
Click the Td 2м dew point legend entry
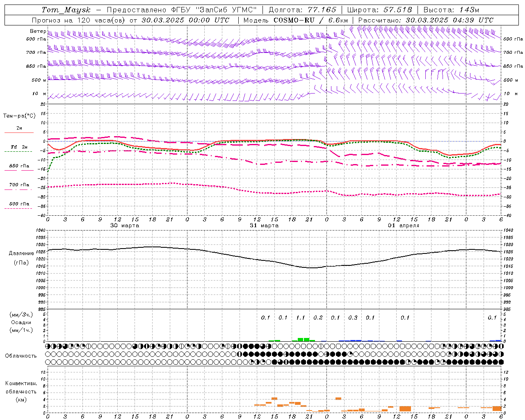click(x=19, y=147)
